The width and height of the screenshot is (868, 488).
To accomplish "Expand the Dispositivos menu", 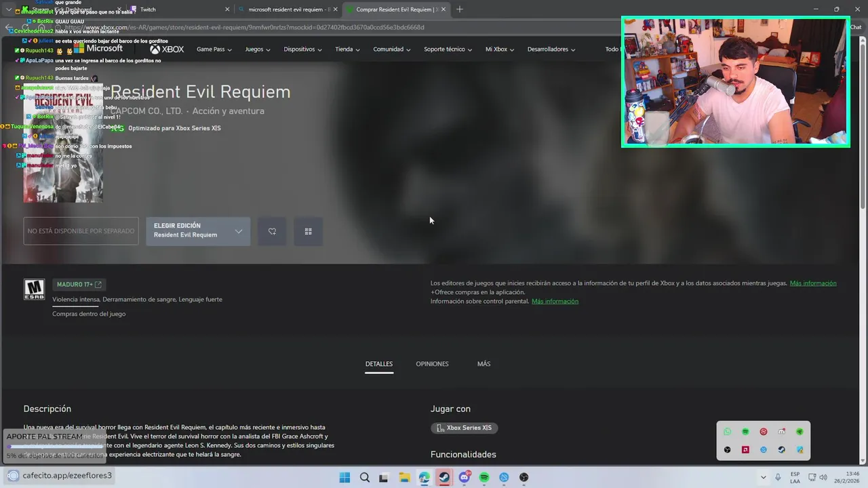I will coord(302,49).
